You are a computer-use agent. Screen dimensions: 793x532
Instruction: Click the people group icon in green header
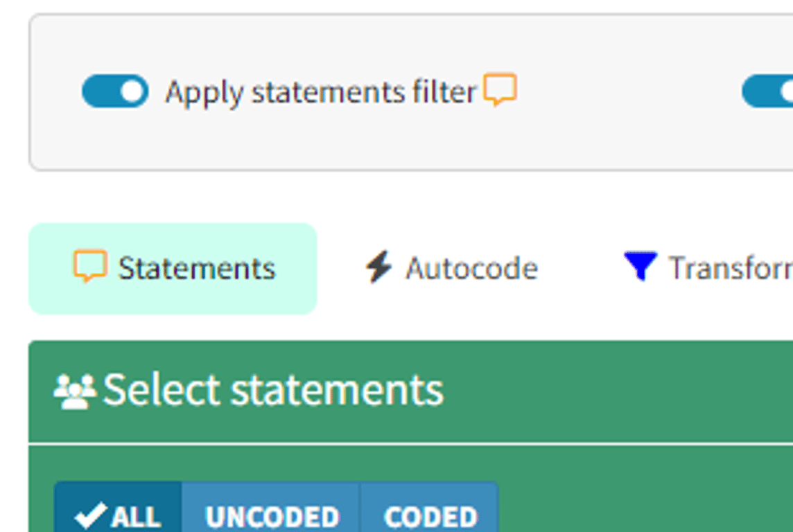coord(74,391)
